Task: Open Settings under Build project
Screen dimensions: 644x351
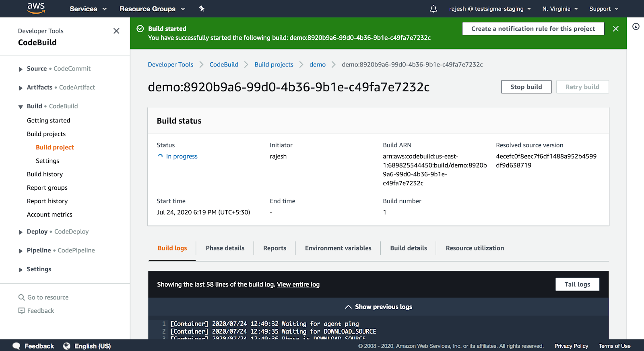Action: click(47, 161)
